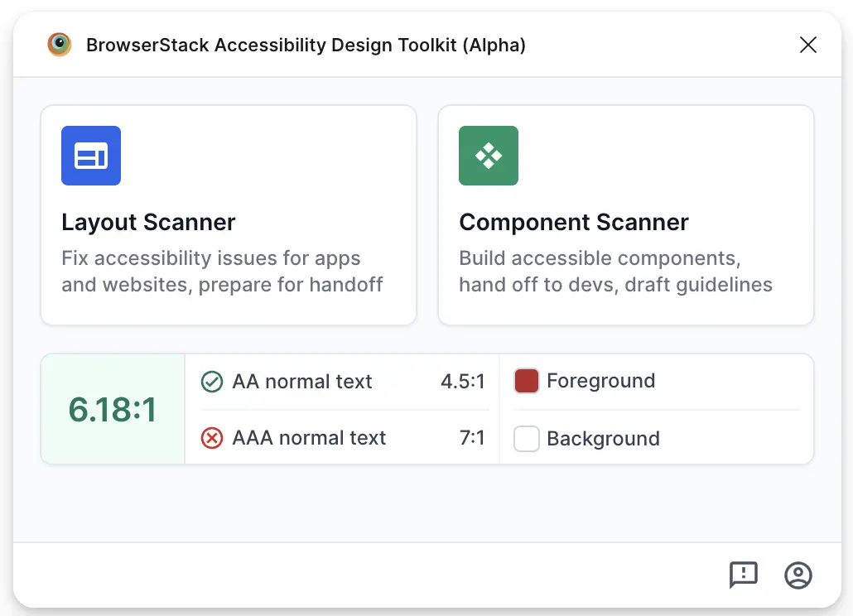Screen dimensions: 853x616
Task: Select the red Foreground color swatch
Action: pyautogui.click(x=526, y=381)
